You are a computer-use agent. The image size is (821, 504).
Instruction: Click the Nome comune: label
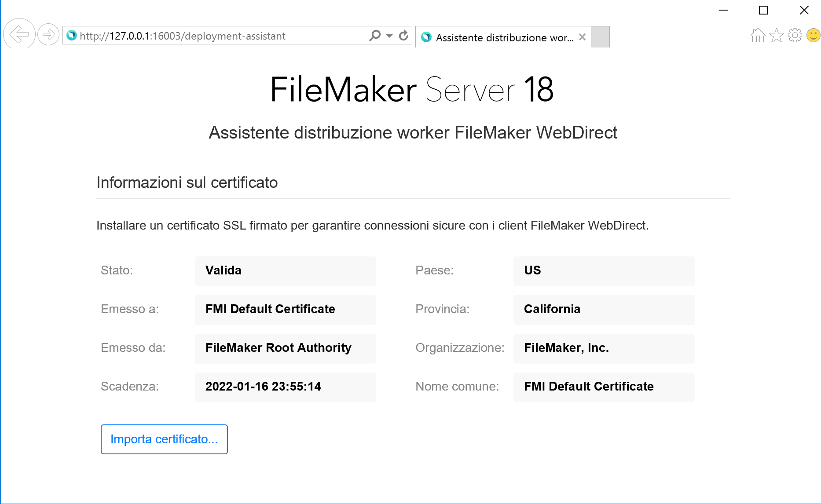(x=457, y=387)
